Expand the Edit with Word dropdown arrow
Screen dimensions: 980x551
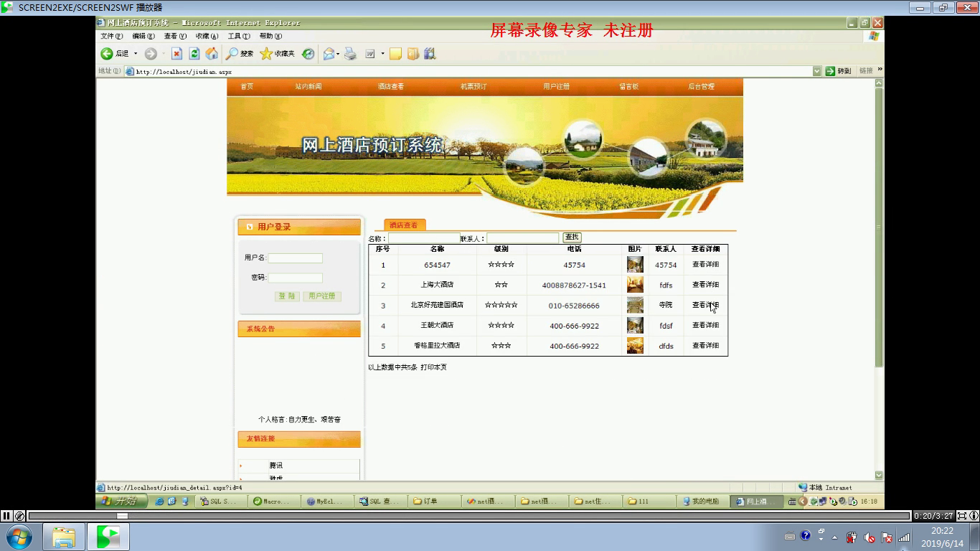pos(382,54)
